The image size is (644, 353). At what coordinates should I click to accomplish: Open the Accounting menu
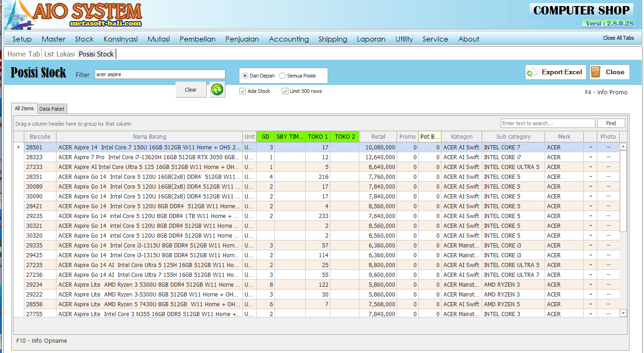coord(289,39)
